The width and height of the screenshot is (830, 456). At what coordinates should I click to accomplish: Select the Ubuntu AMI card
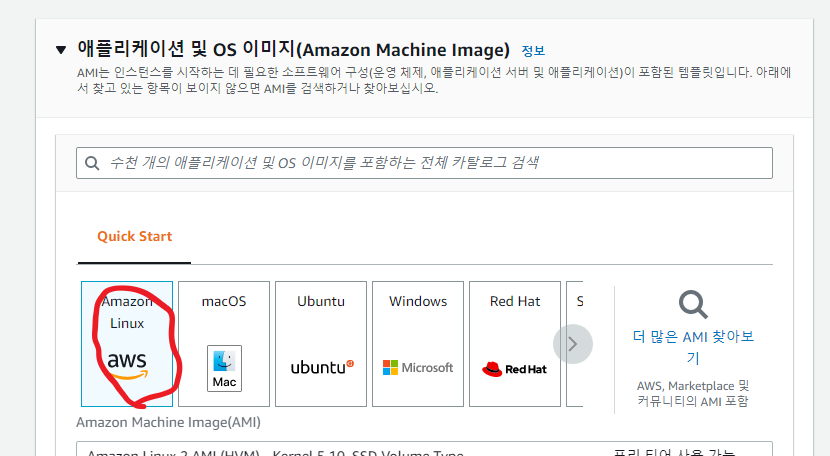[x=321, y=344]
